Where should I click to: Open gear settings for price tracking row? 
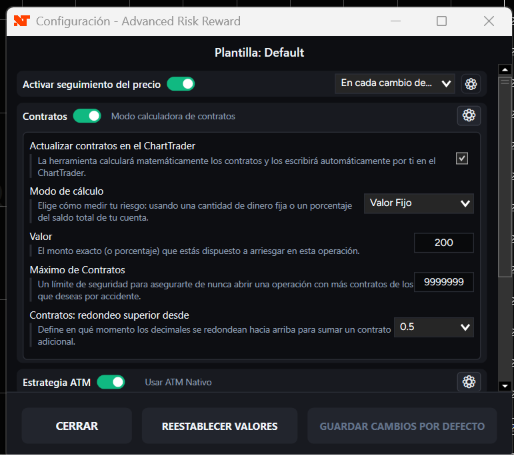[471, 84]
